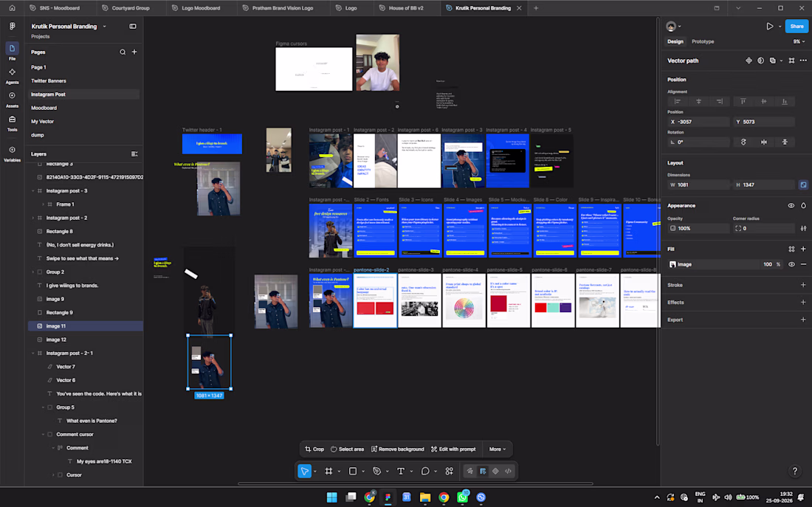Collapse the Instagram post - 2- 1 layer
This screenshot has height=507, width=812.
33,353
